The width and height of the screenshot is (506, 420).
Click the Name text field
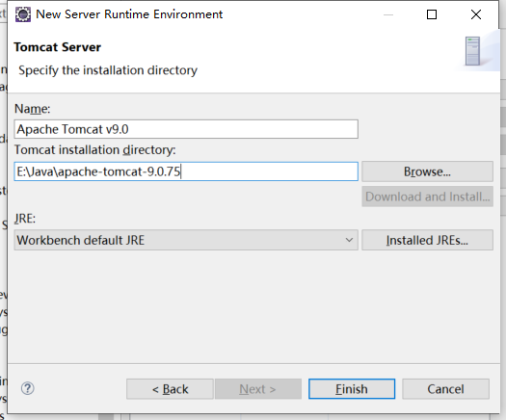[186, 129]
